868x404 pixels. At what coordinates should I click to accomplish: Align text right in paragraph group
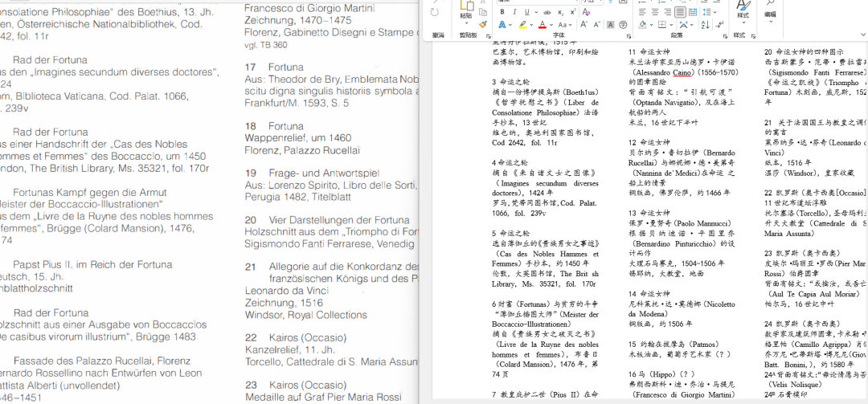[668, 12]
